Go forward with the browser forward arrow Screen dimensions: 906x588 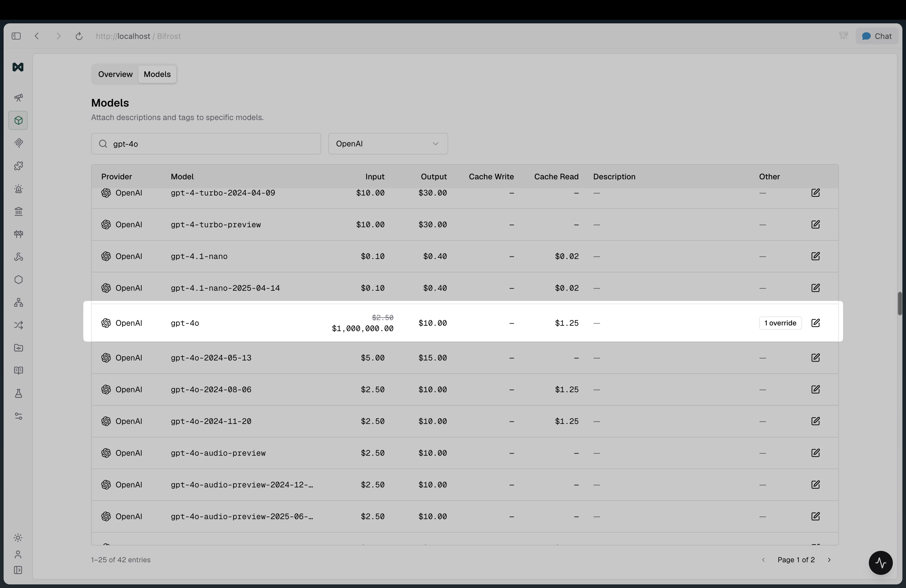[x=58, y=36]
